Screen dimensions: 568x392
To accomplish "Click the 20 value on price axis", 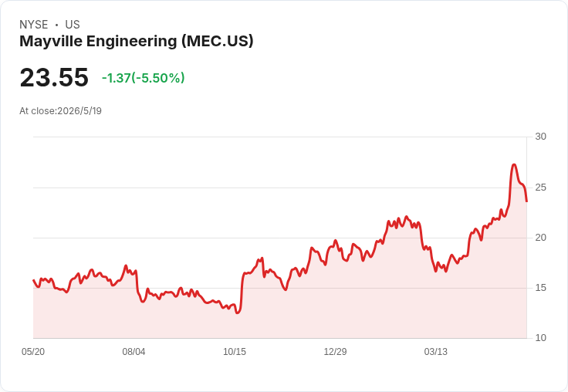I will click(x=540, y=238).
